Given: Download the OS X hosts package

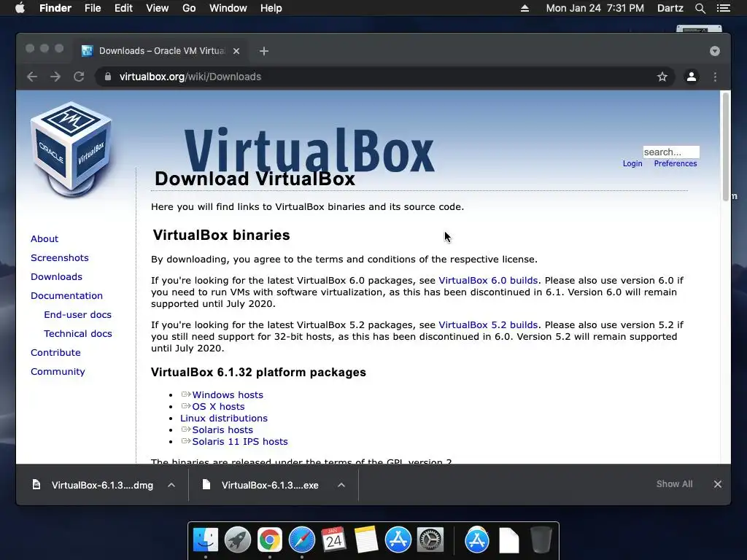Looking at the screenshot, I should [218, 407].
